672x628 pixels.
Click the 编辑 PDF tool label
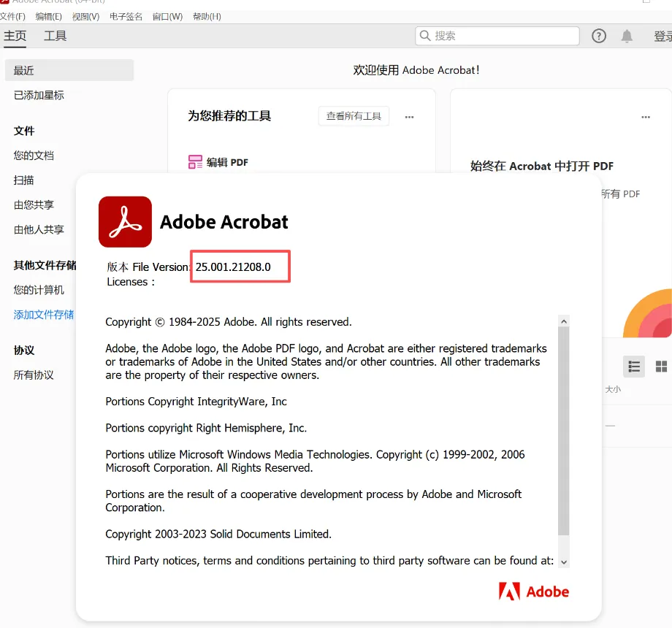tap(227, 162)
